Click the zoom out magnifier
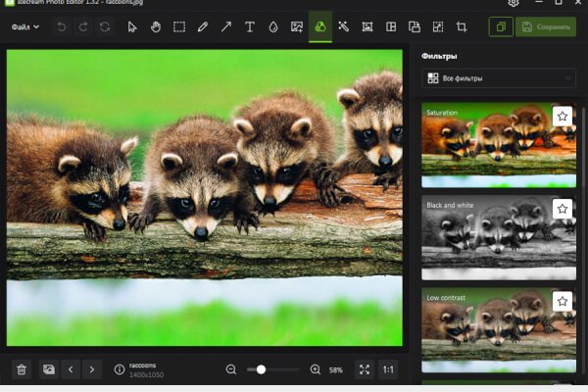 click(x=231, y=369)
